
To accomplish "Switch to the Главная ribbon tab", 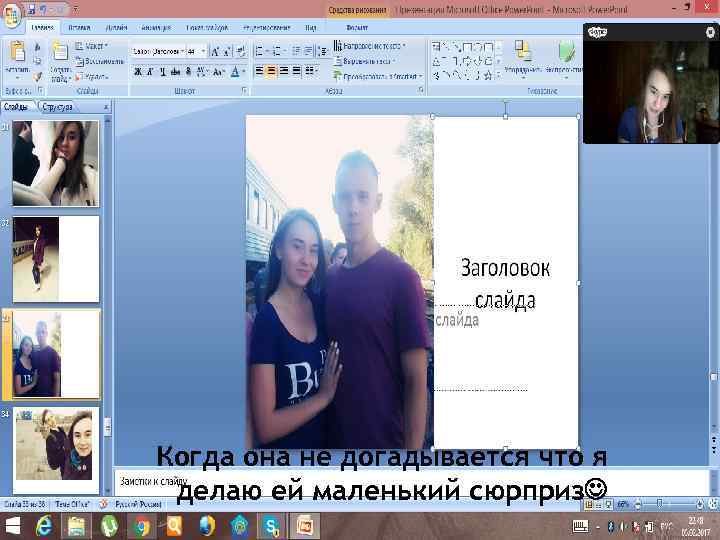I will tap(42, 28).
